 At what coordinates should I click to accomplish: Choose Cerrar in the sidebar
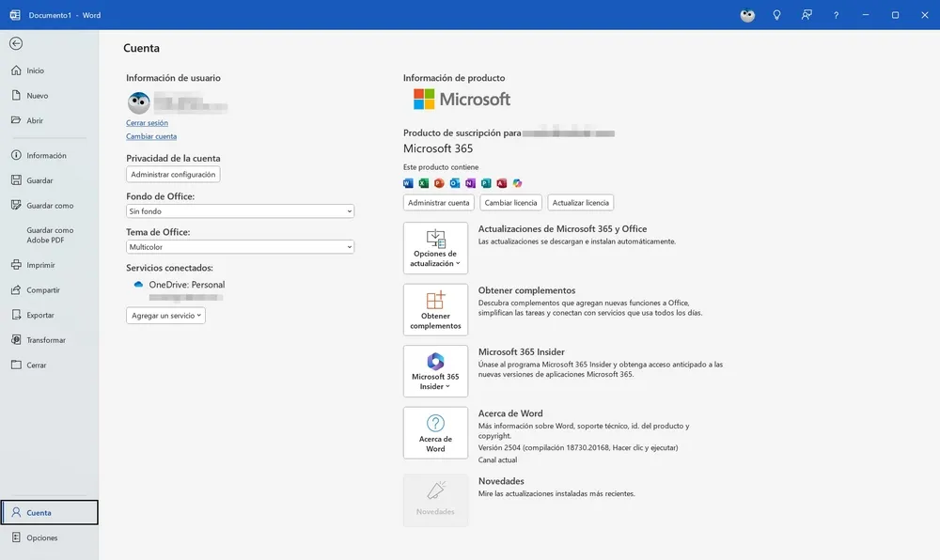(49, 365)
